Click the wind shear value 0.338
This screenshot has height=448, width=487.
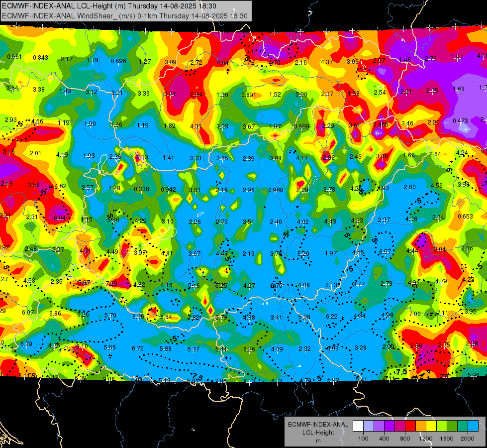(141, 189)
